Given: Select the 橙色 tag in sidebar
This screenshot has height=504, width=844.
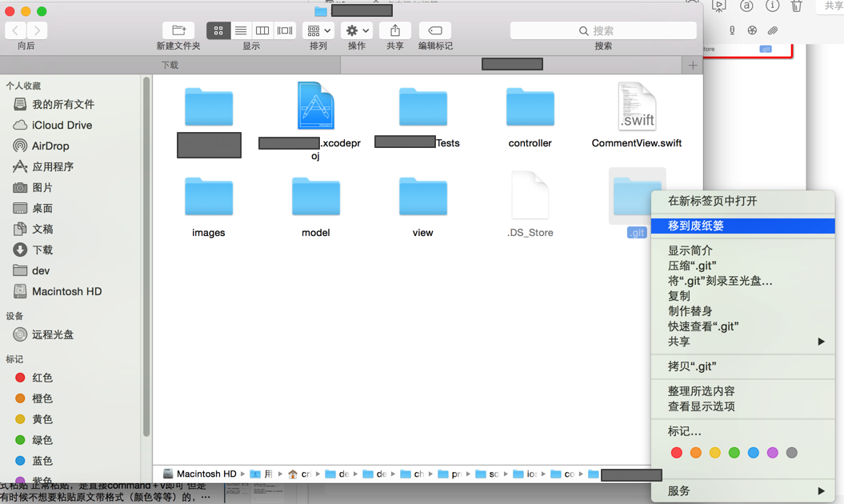Looking at the screenshot, I should (x=34, y=398).
